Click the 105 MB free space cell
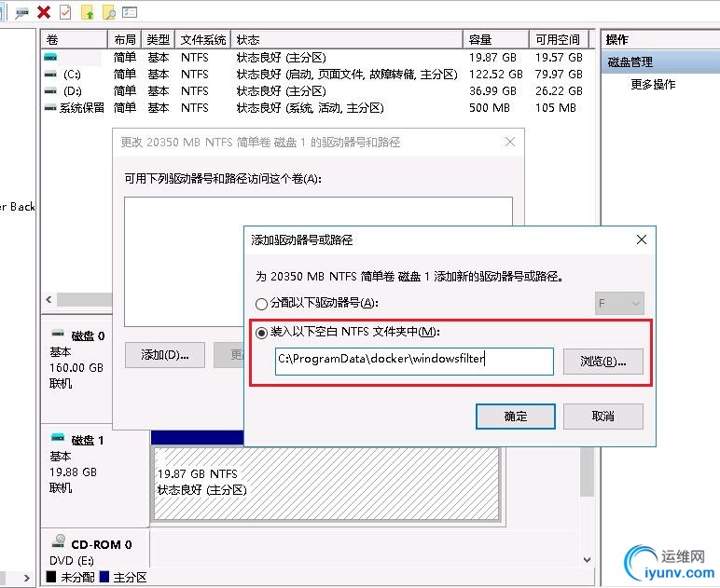The width and height of the screenshot is (720, 588). click(x=555, y=108)
